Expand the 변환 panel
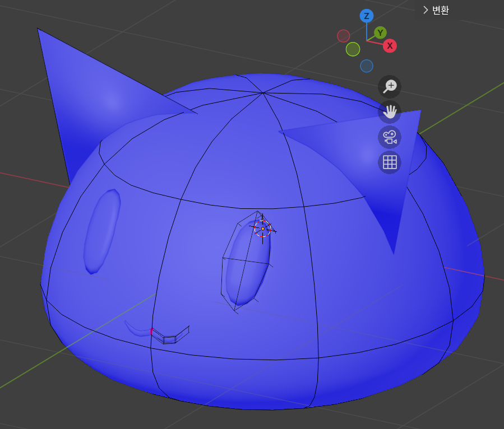504x429 pixels. pos(436,10)
